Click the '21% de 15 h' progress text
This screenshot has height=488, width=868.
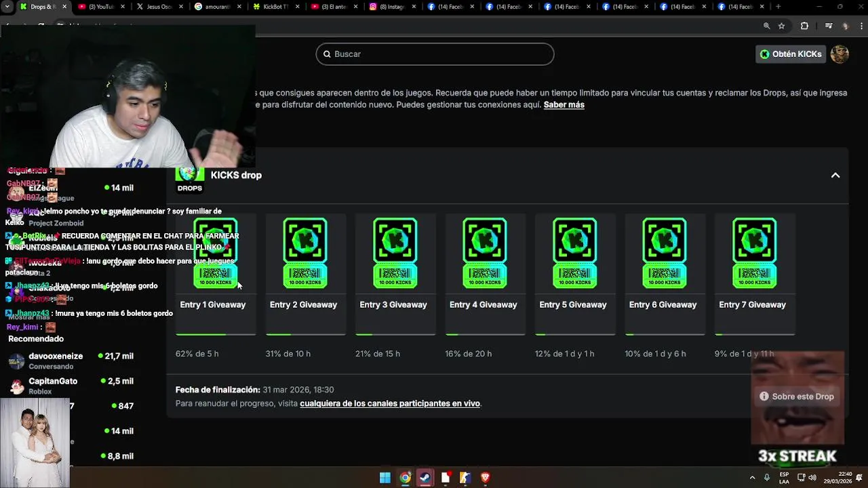point(378,354)
